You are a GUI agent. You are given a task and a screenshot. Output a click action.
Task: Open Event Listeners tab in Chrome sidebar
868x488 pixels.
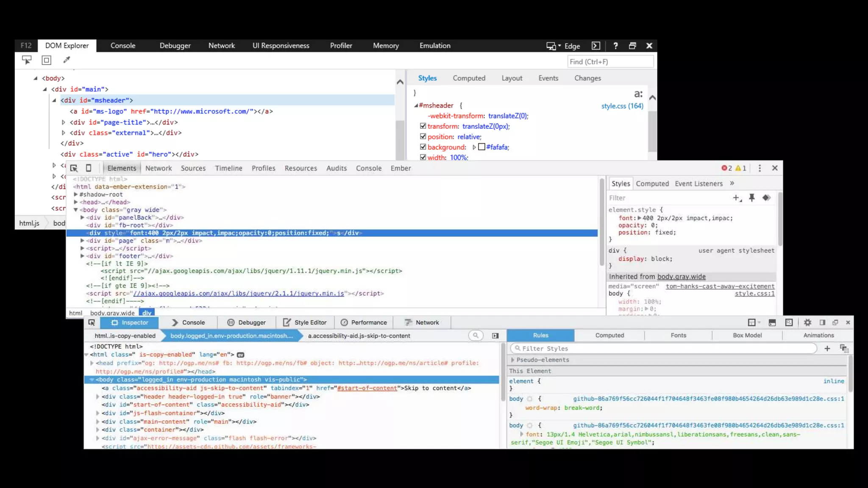(x=698, y=183)
